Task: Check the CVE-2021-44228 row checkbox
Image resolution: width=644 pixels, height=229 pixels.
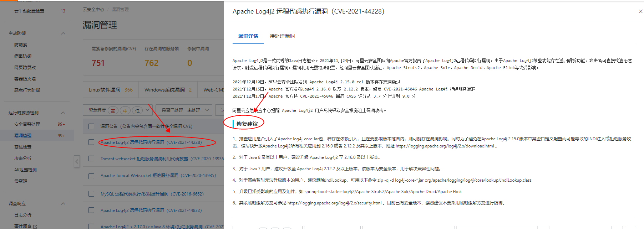Action: [x=91, y=142]
